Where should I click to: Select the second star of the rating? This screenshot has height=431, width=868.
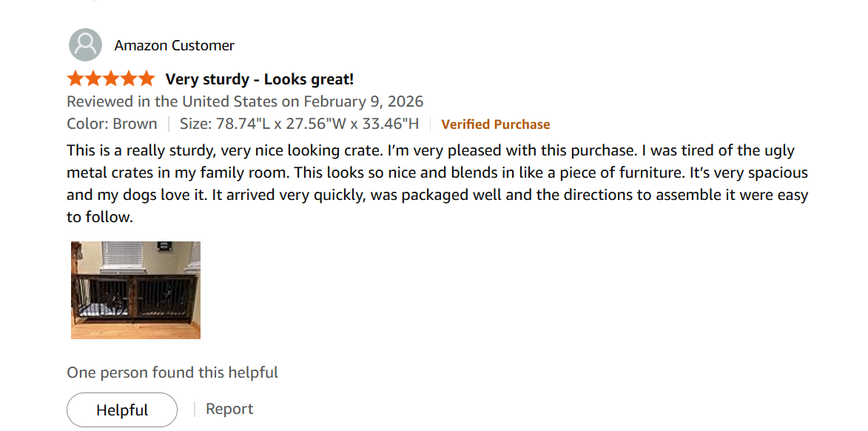[x=92, y=78]
